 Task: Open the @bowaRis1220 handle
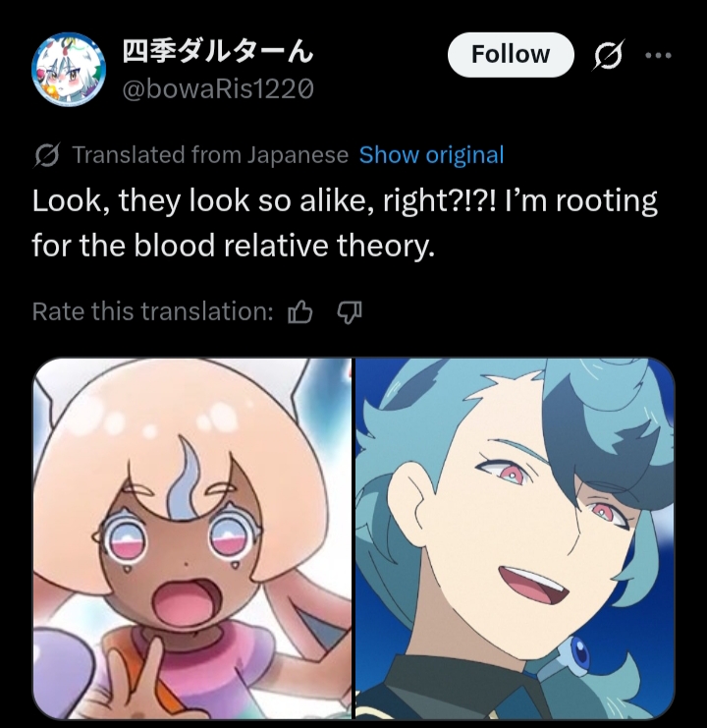tap(218, 88)
